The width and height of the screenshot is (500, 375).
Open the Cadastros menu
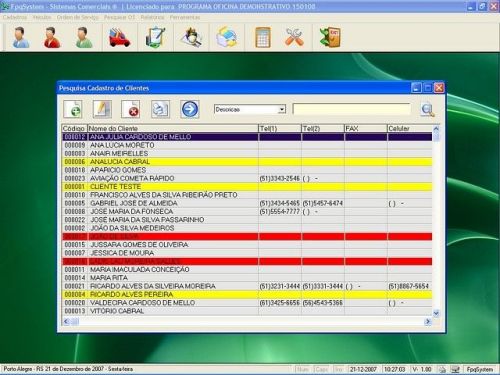(15, 17)
